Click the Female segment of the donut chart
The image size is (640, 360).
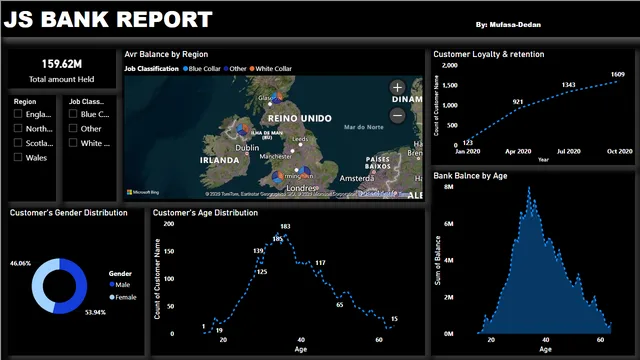click(38, 286)
